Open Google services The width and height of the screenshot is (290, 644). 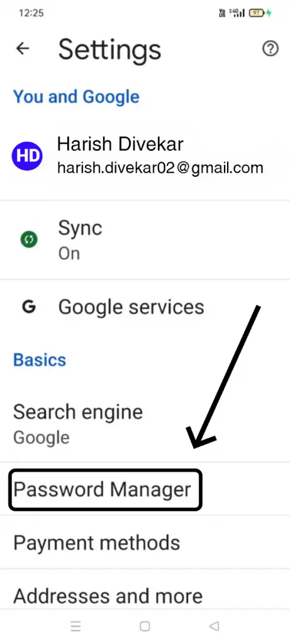pos(145,307)
